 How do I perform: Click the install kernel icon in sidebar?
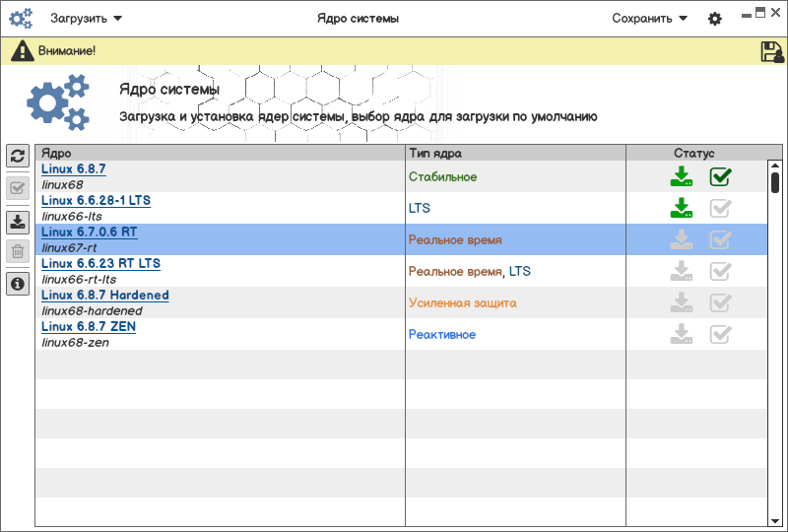[x=17, y=221]
